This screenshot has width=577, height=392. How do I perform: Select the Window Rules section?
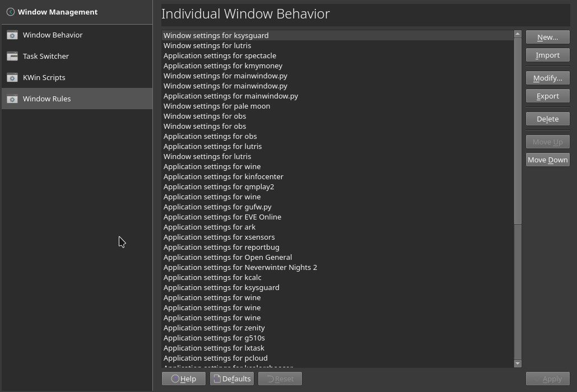click(x=77, y=99)
